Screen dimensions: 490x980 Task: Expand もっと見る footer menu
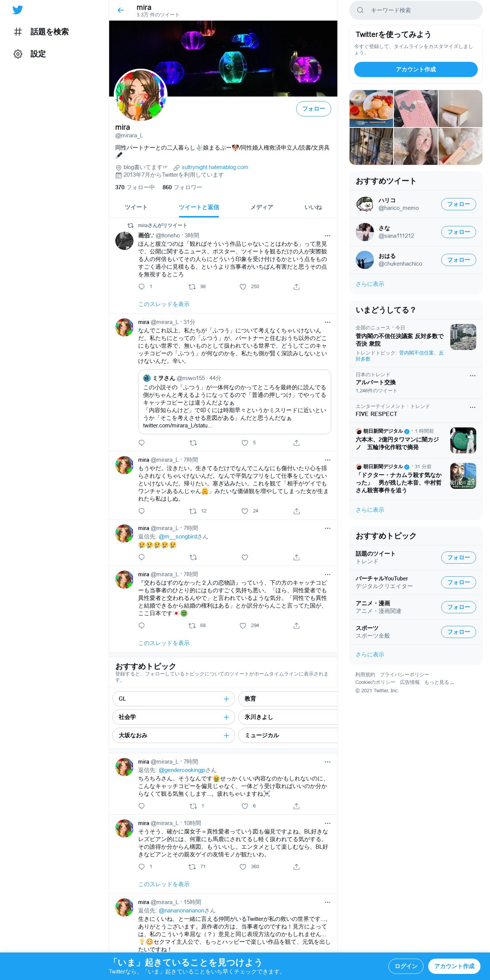pyautogui.click(x=439, y=682)
